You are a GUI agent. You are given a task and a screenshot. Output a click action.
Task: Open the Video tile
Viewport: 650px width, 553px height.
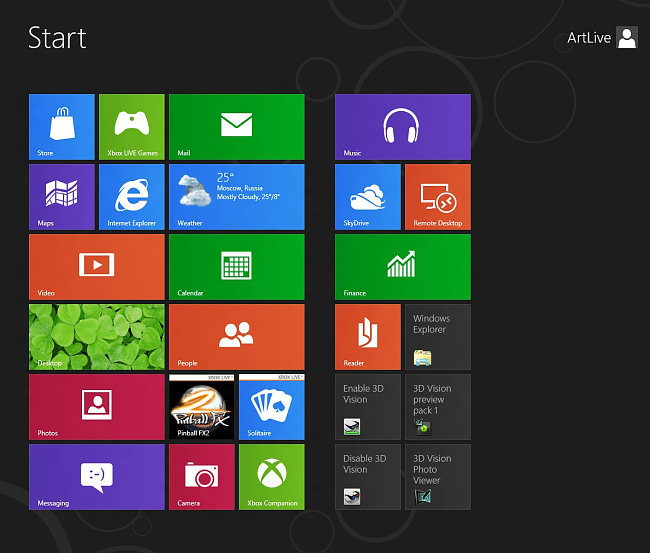click(97, 267)
